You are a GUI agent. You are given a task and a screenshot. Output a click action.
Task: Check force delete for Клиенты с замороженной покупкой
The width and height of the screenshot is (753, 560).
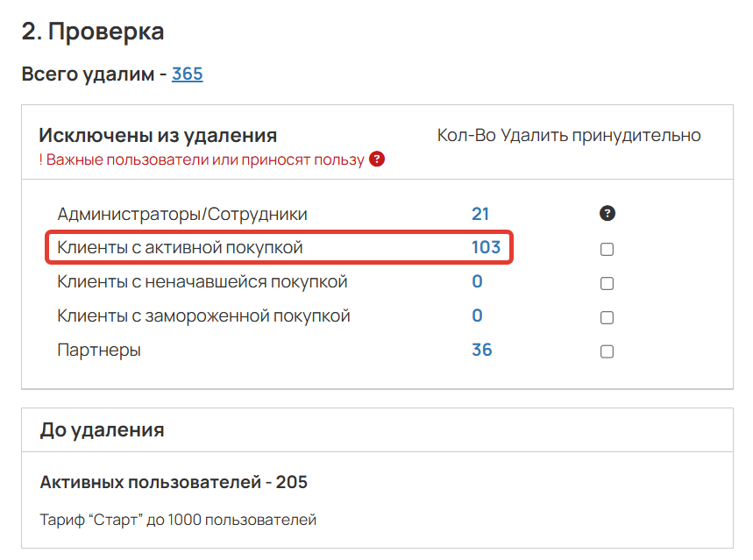pyautogui.click(x=605, y=315)
